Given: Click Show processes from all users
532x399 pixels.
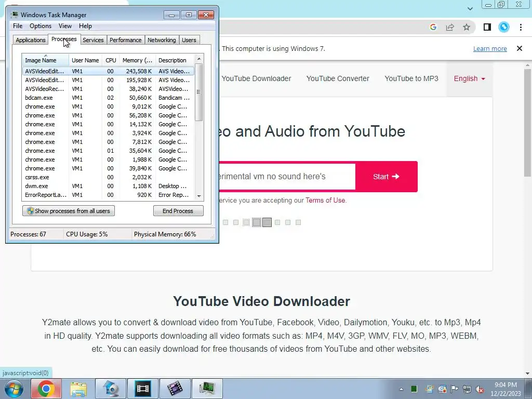Looking at the screenshot, I should [69, 211].
